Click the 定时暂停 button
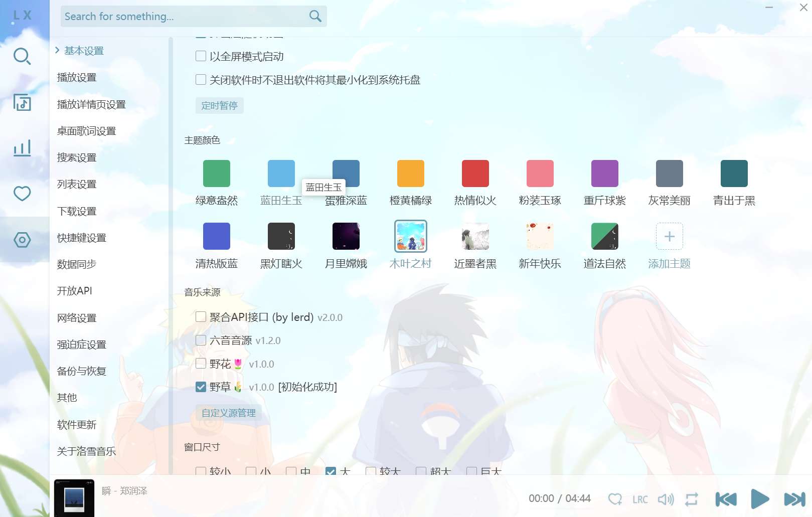The height and width of the screenshot is (517, 812). [x=219, y=105]
